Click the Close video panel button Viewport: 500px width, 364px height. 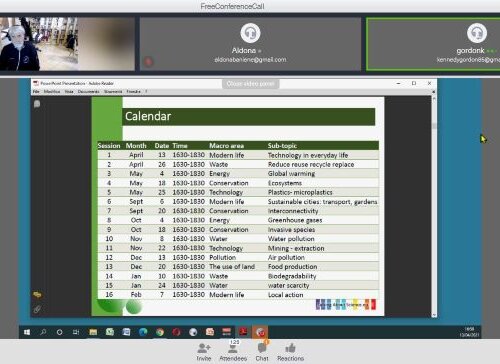click(250, 84)
